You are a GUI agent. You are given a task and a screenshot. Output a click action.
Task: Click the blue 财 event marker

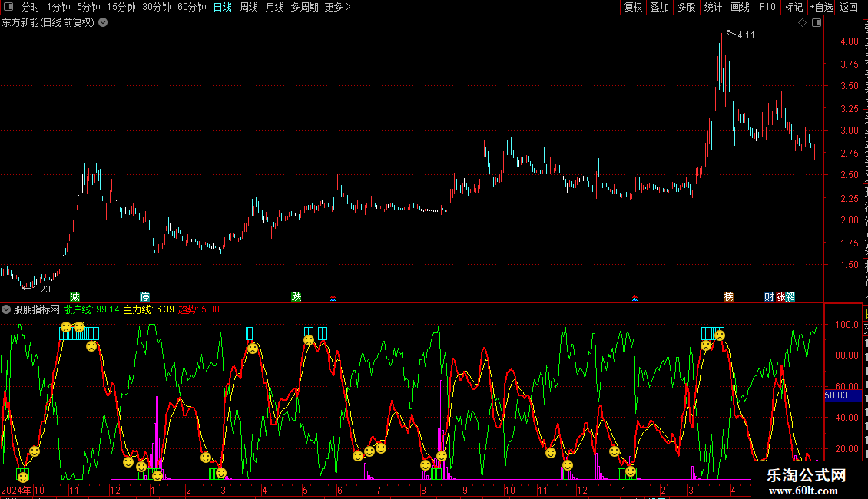[769, 297]
